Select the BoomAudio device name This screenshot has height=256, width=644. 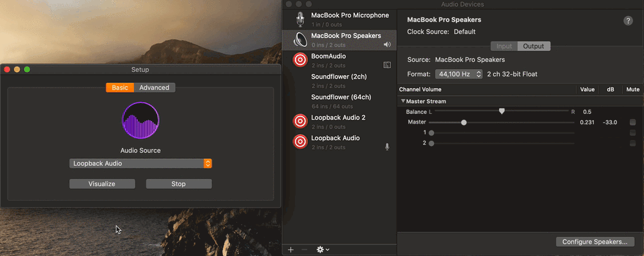[x=328, y=56]
